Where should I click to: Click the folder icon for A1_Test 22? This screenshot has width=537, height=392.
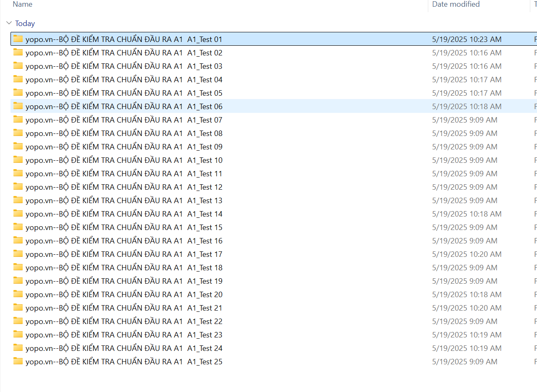tap(18, 321)
